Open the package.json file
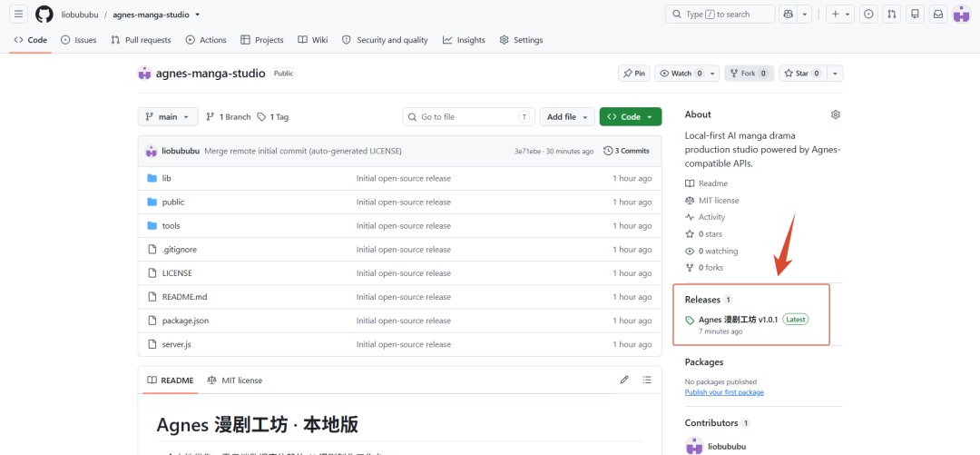 (185, 321)
